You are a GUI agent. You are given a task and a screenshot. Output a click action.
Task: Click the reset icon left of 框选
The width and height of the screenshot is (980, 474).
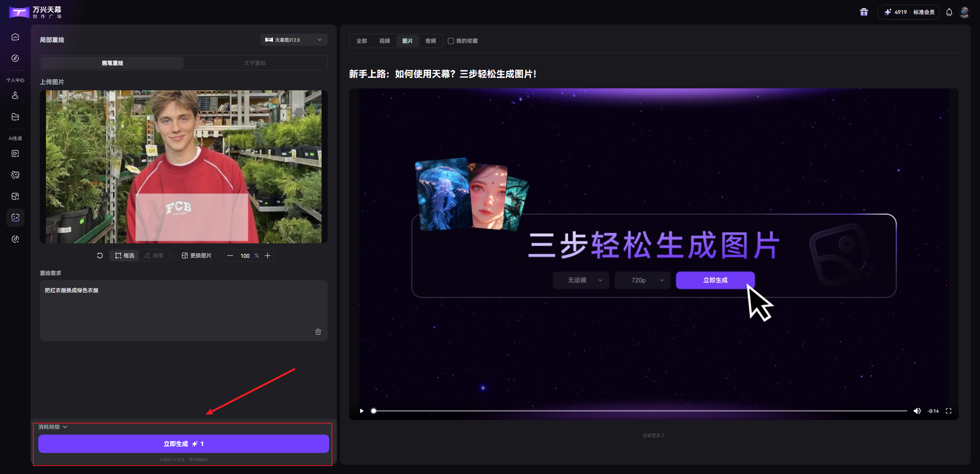(x=100, y=256)
